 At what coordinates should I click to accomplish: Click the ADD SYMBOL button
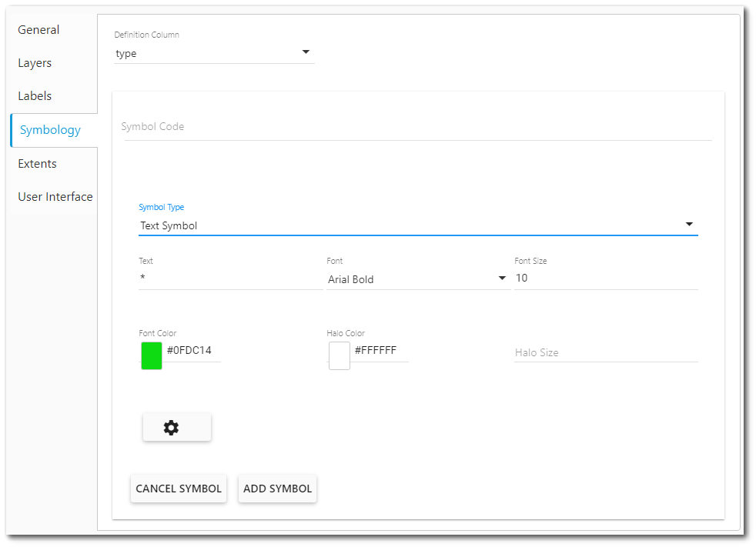click(277, 488)
